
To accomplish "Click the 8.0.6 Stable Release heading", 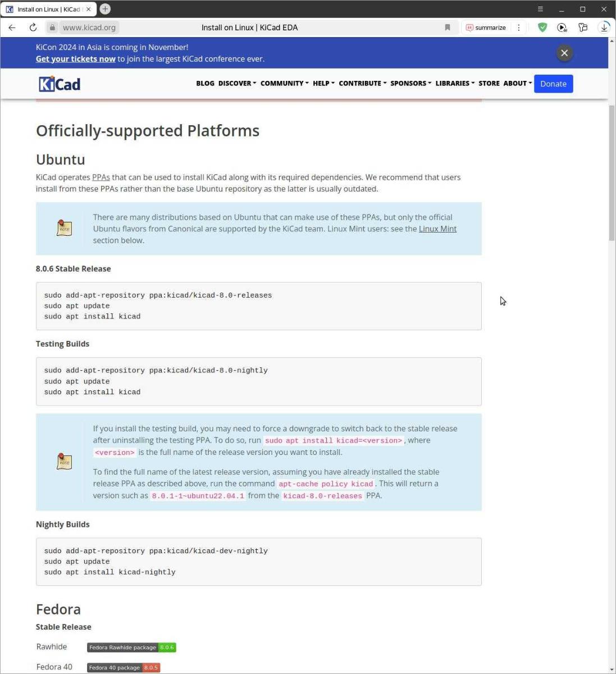I will [x=73, y=268].
